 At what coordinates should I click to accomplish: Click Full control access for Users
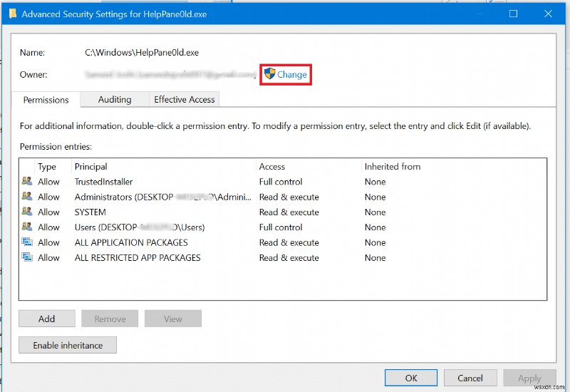point(281,227)
